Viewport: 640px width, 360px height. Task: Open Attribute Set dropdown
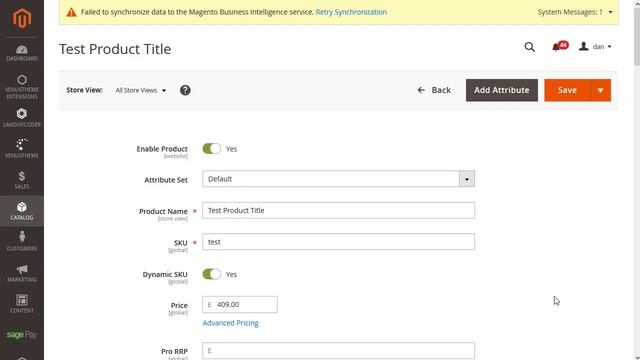[x=338, y=179]
